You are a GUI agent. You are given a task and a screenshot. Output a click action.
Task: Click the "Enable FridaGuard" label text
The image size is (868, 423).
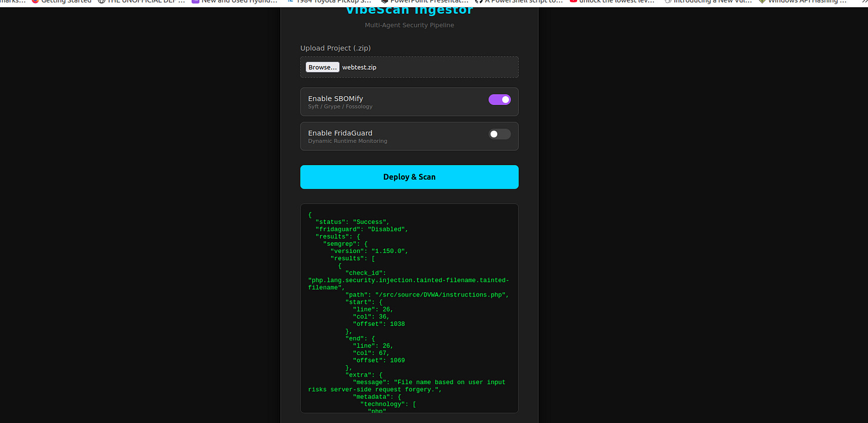340,133
